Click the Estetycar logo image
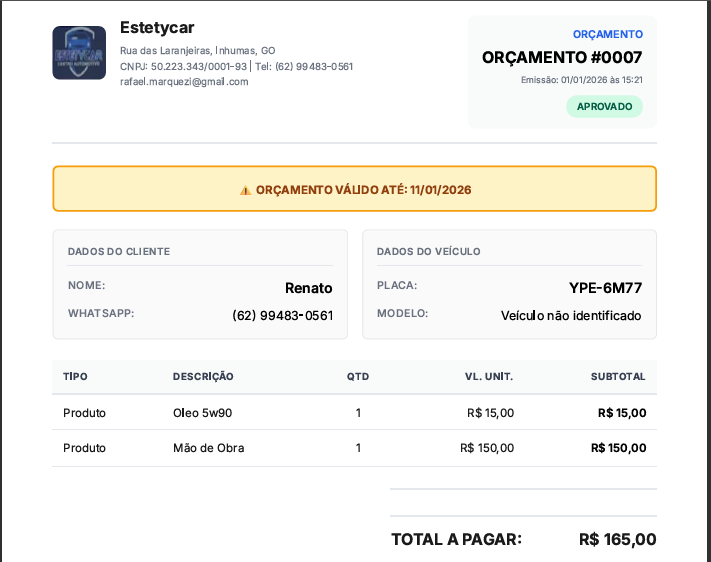 (79, 53)
